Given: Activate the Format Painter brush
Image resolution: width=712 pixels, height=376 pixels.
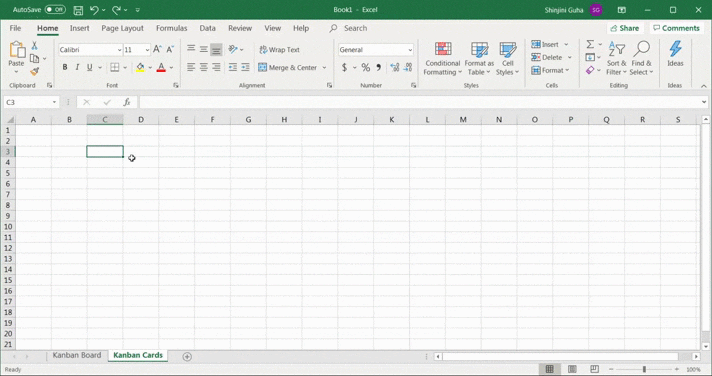Looking at the screenshot, I should point(35,71).
